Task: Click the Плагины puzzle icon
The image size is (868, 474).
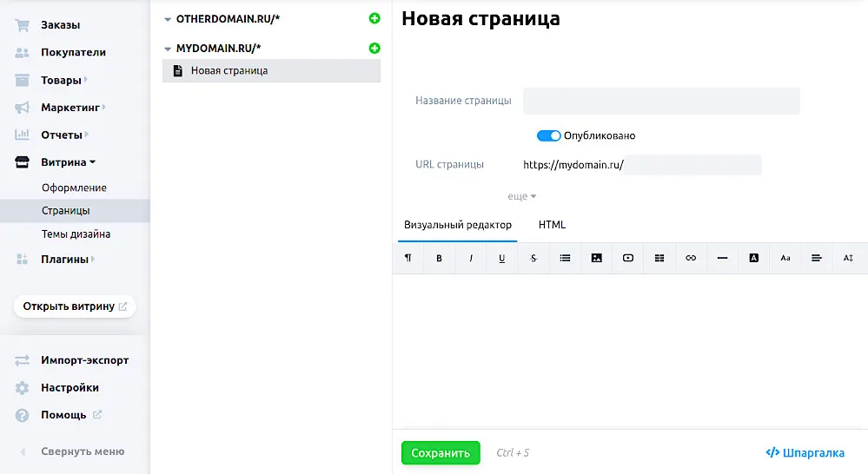Action: click(22, 259)
